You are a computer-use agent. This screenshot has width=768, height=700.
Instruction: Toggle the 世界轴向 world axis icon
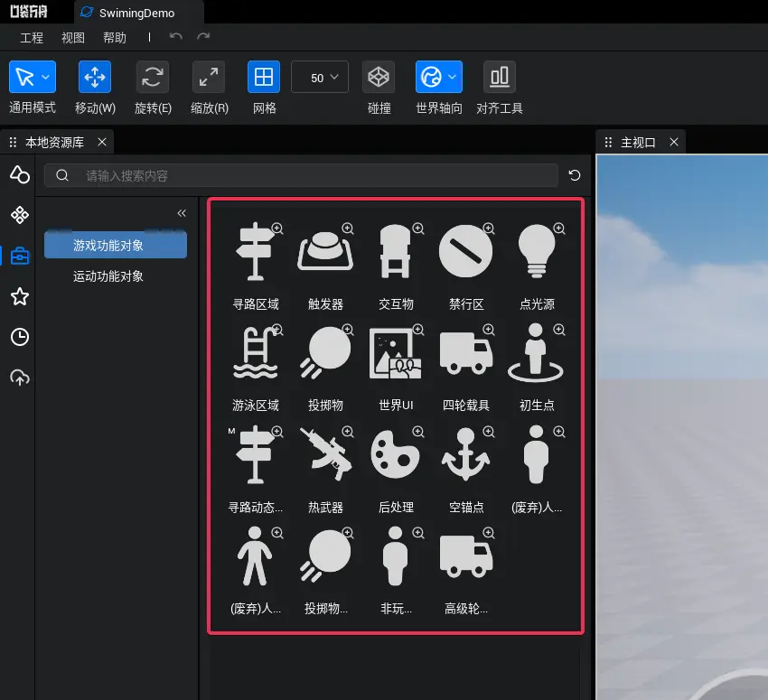pyautogui.click(x=432, y=77)
